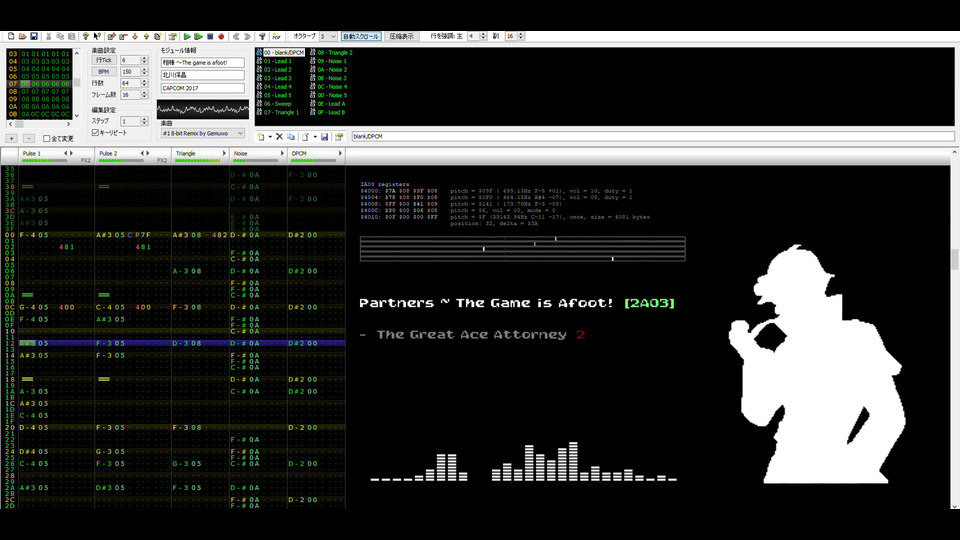The width and height of the screenshot is (960, 540).
Task: Click the Clone instrument icon
Action: (x=291, y=137)
